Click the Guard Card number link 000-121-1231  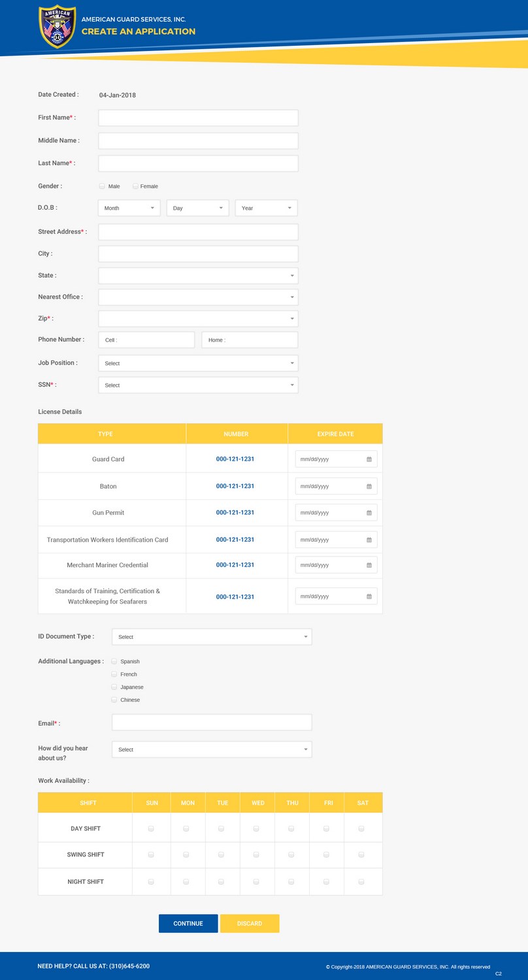tap(235, 459)
